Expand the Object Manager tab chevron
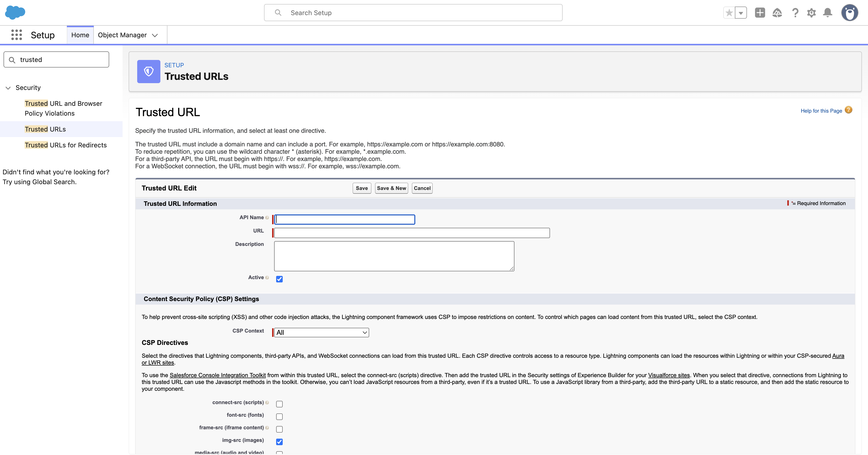Screen dimensions: 868x455 (155, 35)
